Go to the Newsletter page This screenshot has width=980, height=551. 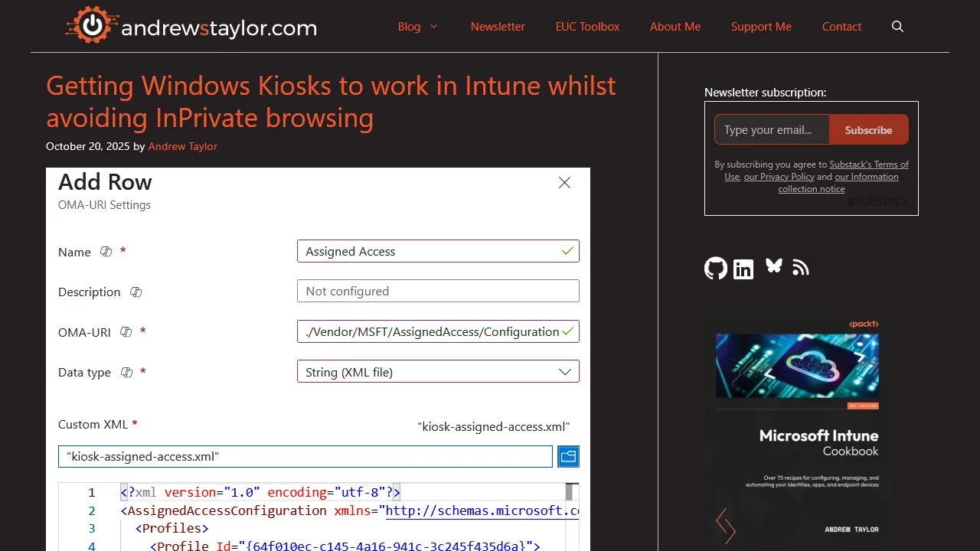click(x=498, y=27)
